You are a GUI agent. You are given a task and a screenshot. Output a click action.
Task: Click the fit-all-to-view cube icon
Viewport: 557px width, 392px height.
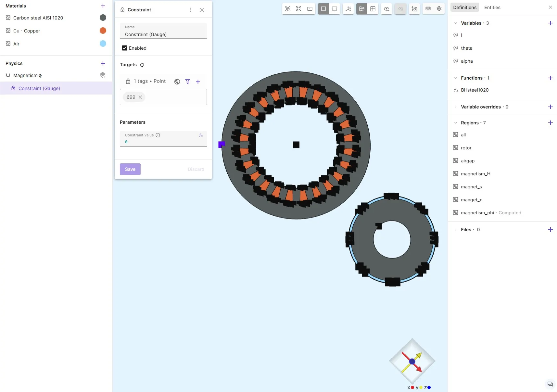click(288, 9)
